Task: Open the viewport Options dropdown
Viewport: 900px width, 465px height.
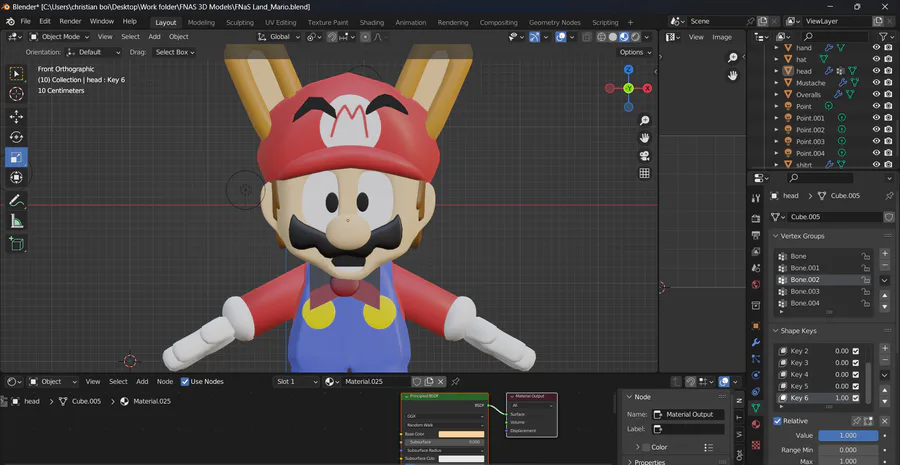Action: 635,52
